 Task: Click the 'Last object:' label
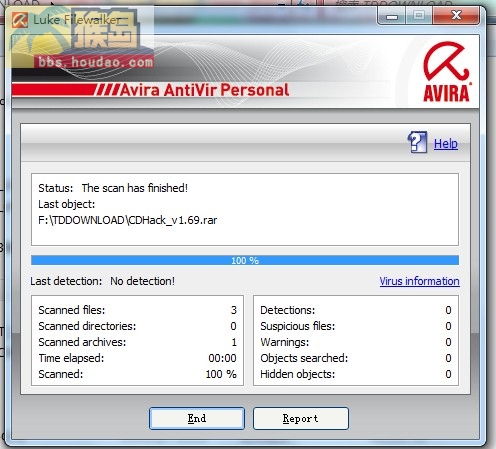(67, 204)
